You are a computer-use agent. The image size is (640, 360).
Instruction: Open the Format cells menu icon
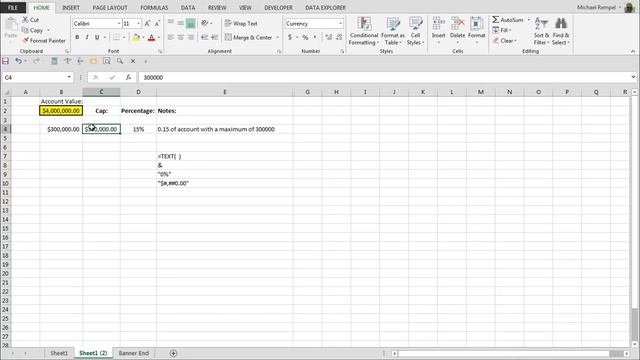[476, 24]
